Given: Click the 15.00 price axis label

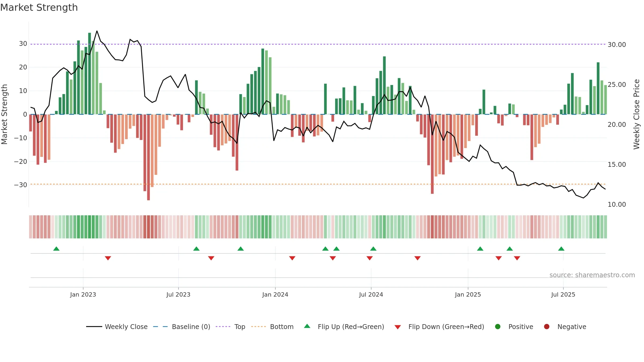Looking at the screenshot, I should point(617,164).
